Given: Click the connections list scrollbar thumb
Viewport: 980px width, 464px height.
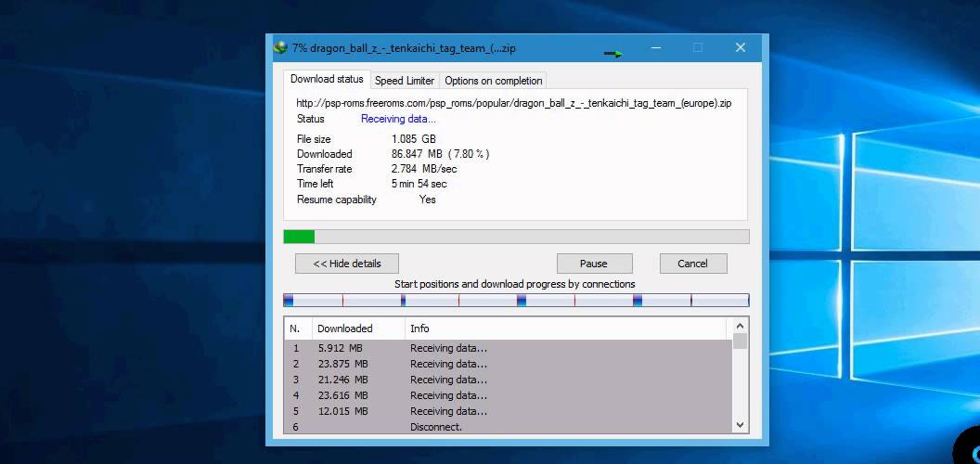Looking at the screenshot, I should coord(740,341).
